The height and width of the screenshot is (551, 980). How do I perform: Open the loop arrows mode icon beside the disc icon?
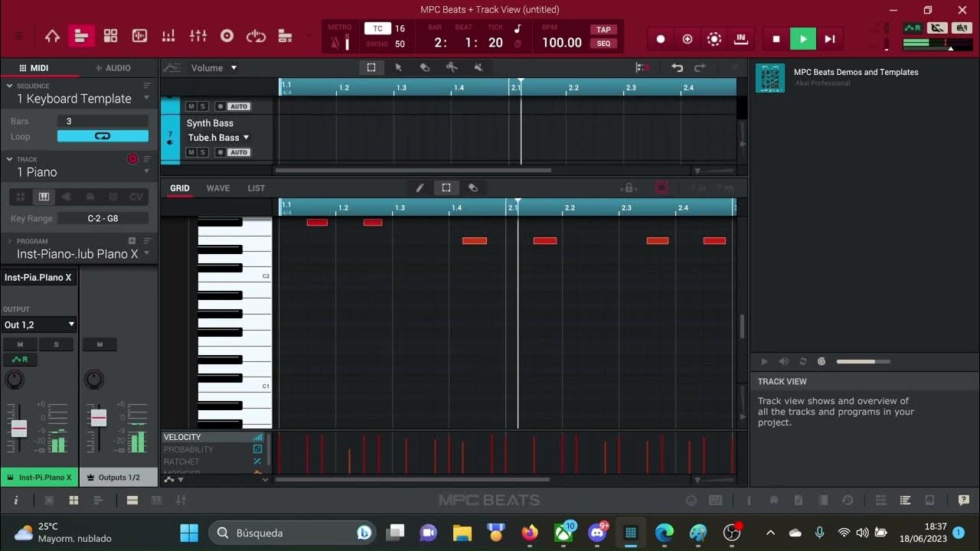pyautogui.click(x=256, y=36)
